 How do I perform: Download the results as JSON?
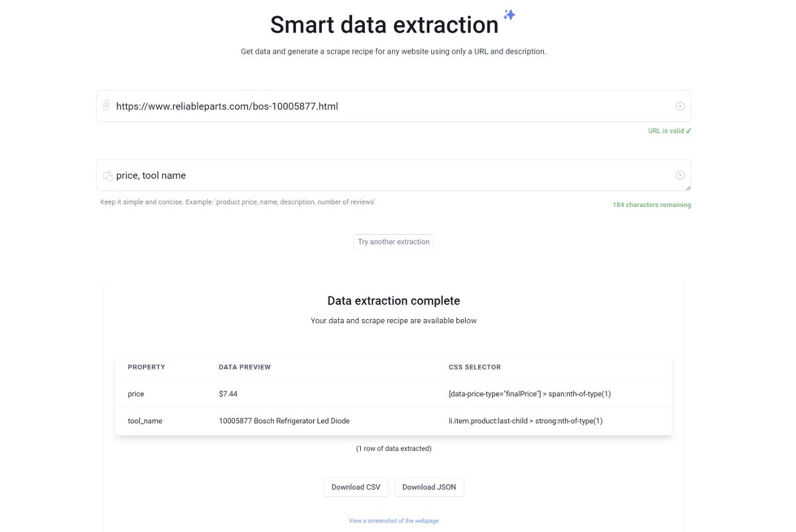coord(429,487)
